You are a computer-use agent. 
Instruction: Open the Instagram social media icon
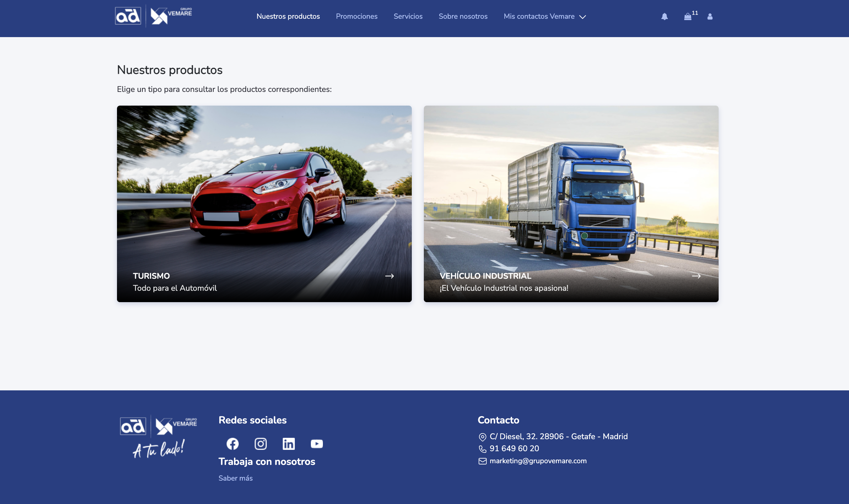point(260,444)
